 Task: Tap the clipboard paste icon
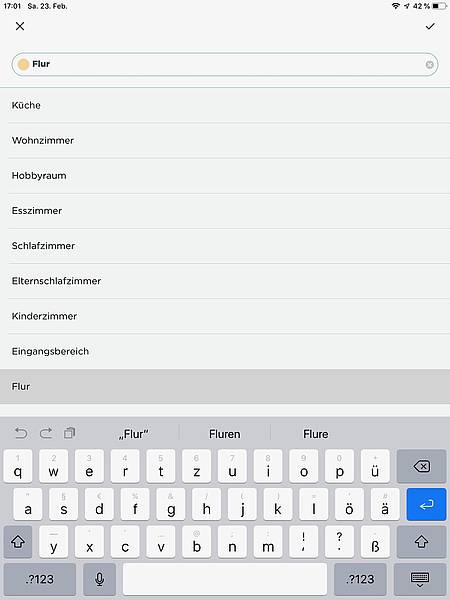pyautogui.click(x=70, y=433)
